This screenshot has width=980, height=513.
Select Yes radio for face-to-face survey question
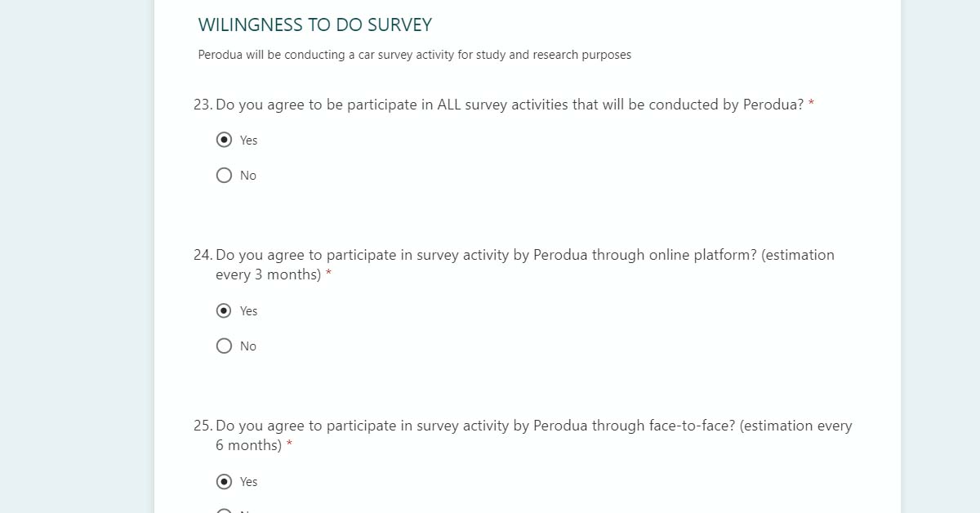224,481
